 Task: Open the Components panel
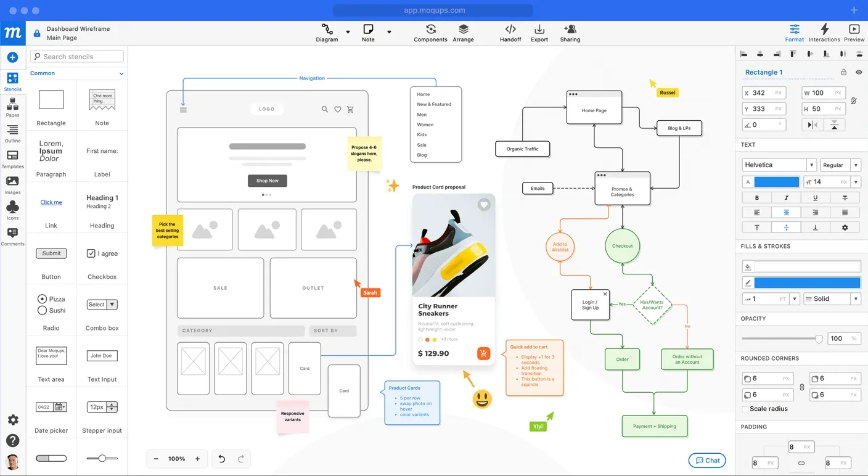[430, 33]
